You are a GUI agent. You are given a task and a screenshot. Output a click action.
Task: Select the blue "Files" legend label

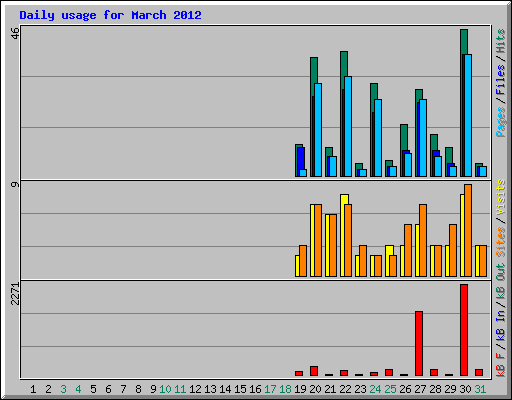tap(501, 80)
